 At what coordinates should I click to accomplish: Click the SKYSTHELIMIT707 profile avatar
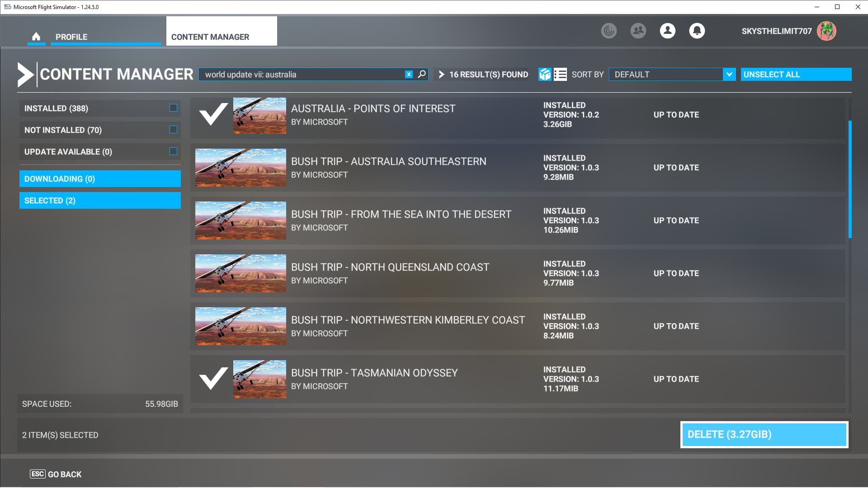(x=826, y=31)
